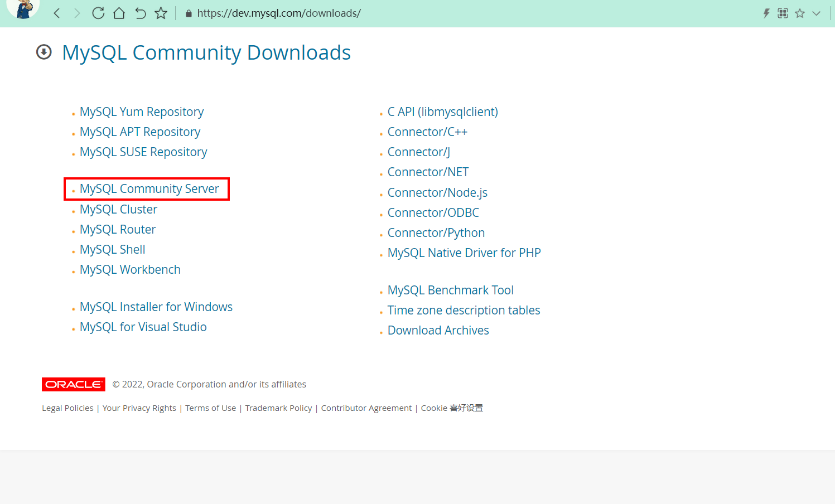Click the favorites star icon at right of toolbar

tap(800, 13)
